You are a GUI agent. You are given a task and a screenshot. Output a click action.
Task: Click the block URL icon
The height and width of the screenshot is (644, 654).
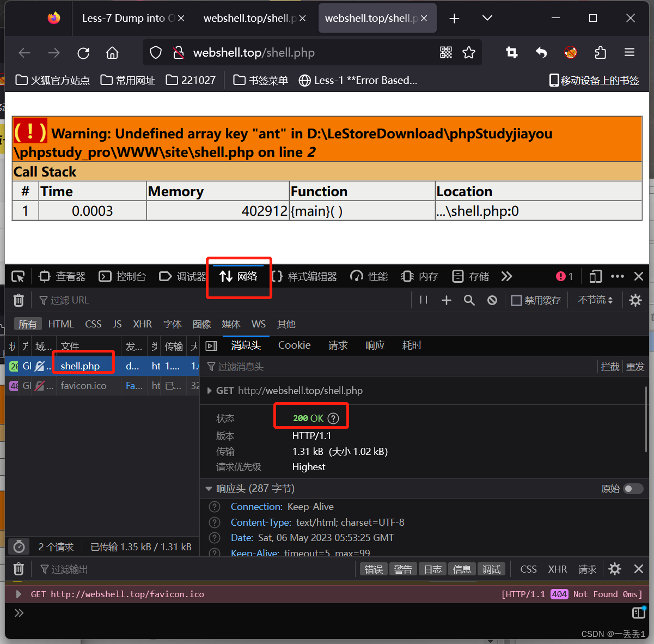(492, 300)
